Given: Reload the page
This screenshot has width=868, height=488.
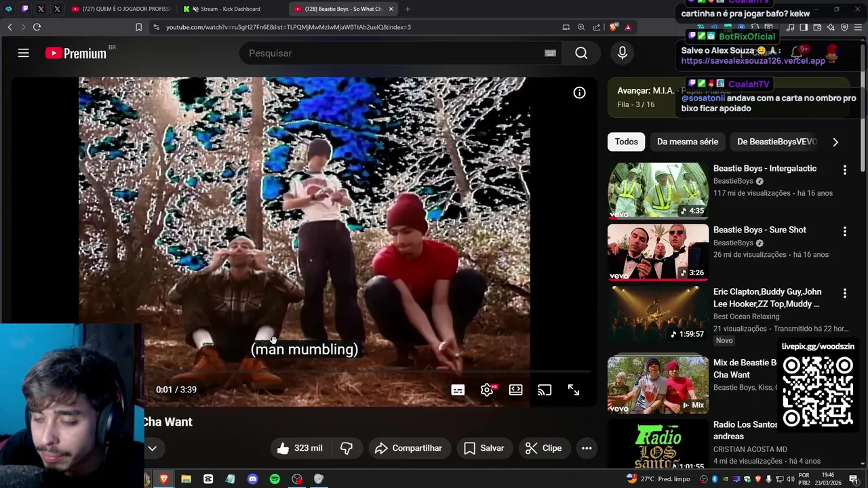Looking at the screenshot, I should tap(37, 27).
